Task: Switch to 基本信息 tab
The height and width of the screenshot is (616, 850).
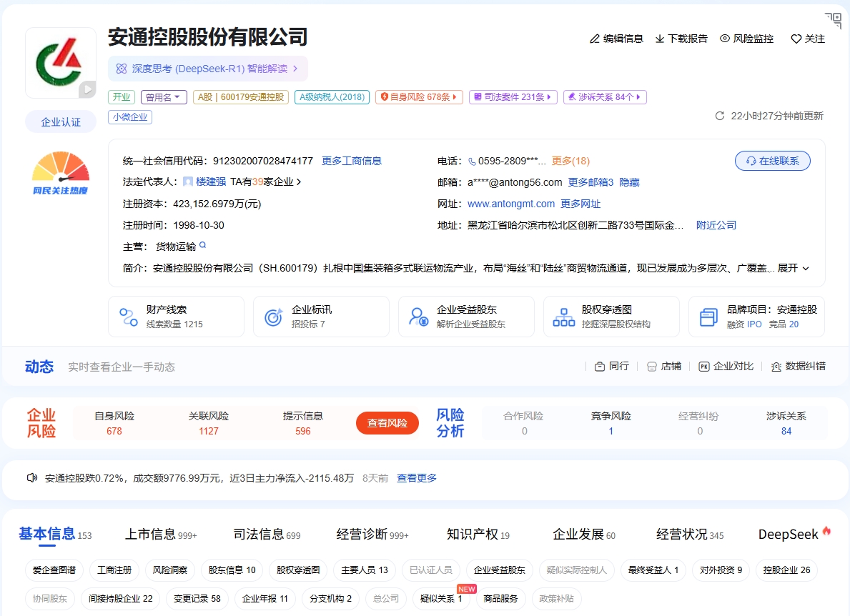Action: coord(55,535)
